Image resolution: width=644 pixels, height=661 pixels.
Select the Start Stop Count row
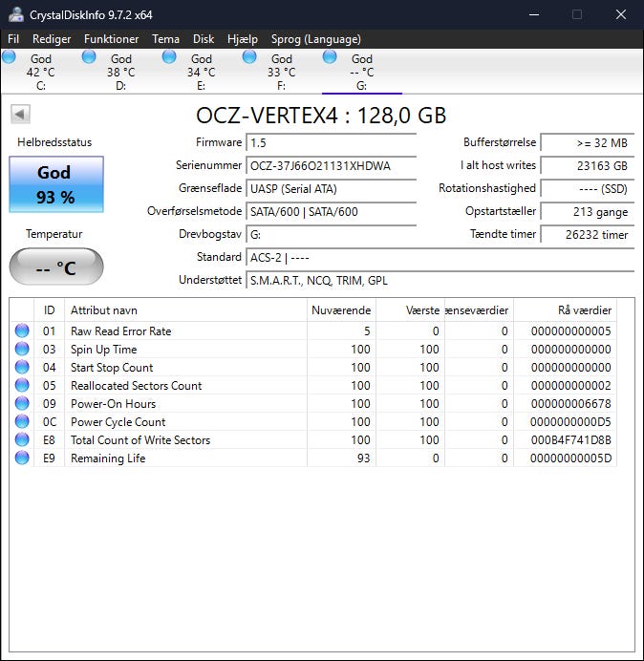click(313, 367)
